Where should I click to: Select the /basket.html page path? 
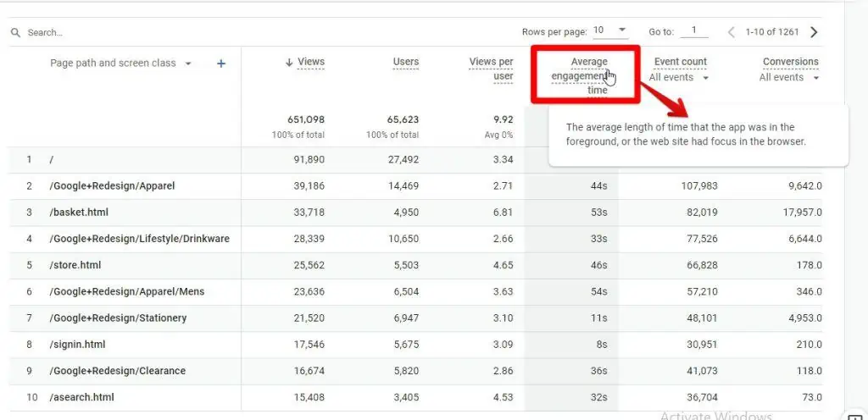[x=78, y=213]
